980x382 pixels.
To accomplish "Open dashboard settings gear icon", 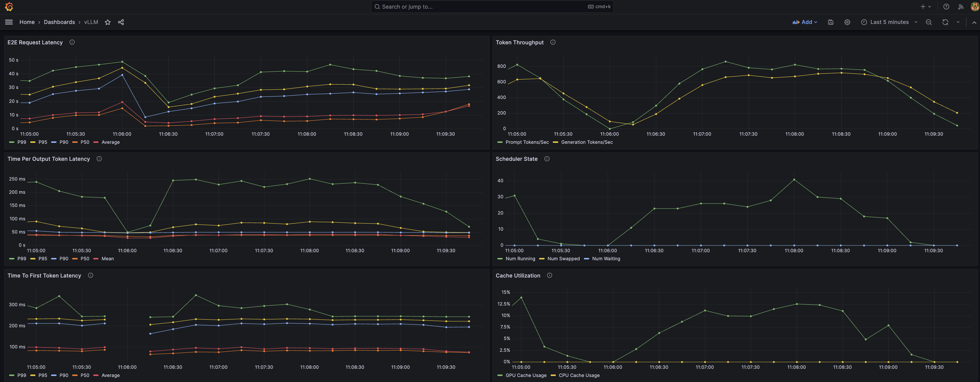I will [x=847, y=22].
